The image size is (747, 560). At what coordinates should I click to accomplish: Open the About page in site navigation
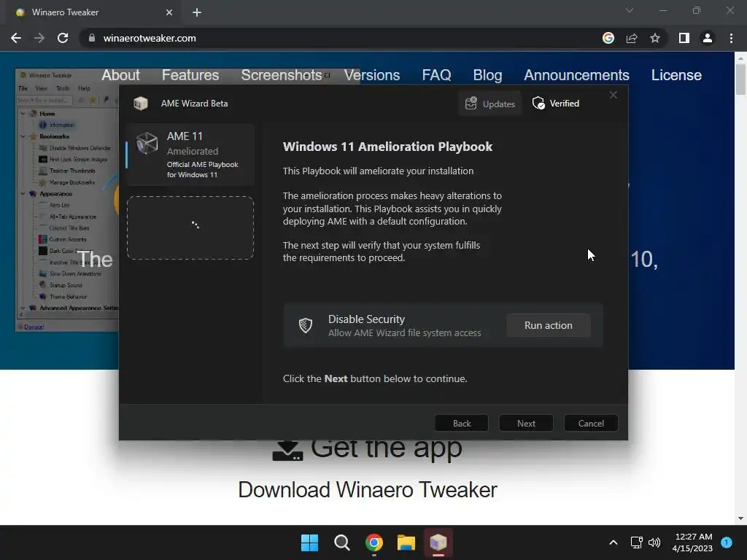[120, 75]
